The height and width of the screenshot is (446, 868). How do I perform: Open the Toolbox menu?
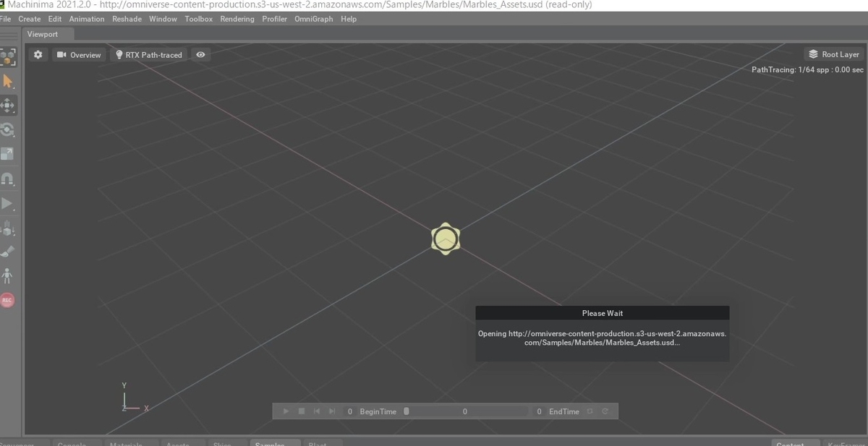pos(198,19)
